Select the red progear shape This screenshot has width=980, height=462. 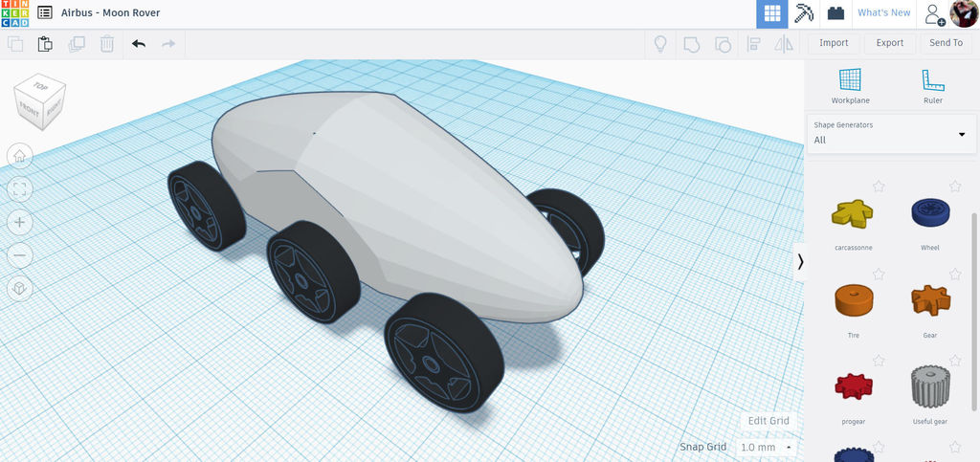click(853, 385)
